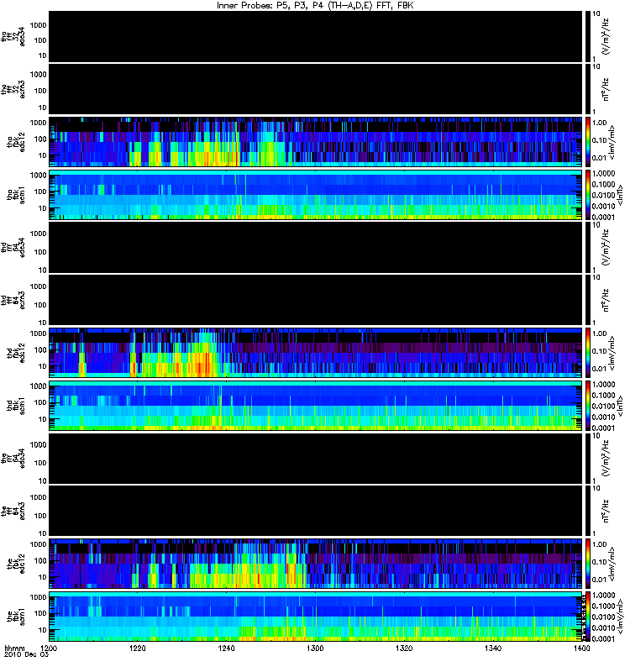Select the tha fbk scm1 spectrogram panel
This screenshot has height=672, width=630.
(316, 195)
